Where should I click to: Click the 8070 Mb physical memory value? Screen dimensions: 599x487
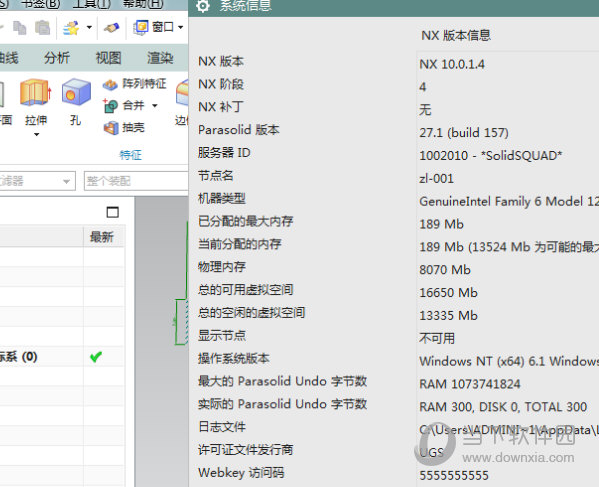(x=445, y=270)
